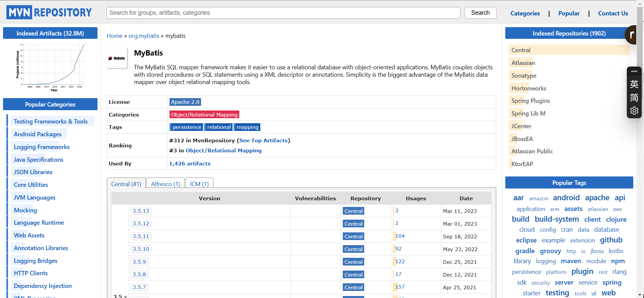Open See Top Artifacts link
644x298 pixels.
pyautogui.click(x=263, y=141)
